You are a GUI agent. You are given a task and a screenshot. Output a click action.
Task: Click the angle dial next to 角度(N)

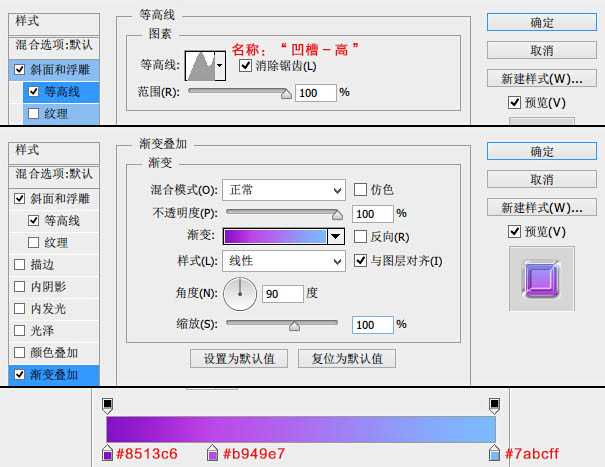click(240, 294)
